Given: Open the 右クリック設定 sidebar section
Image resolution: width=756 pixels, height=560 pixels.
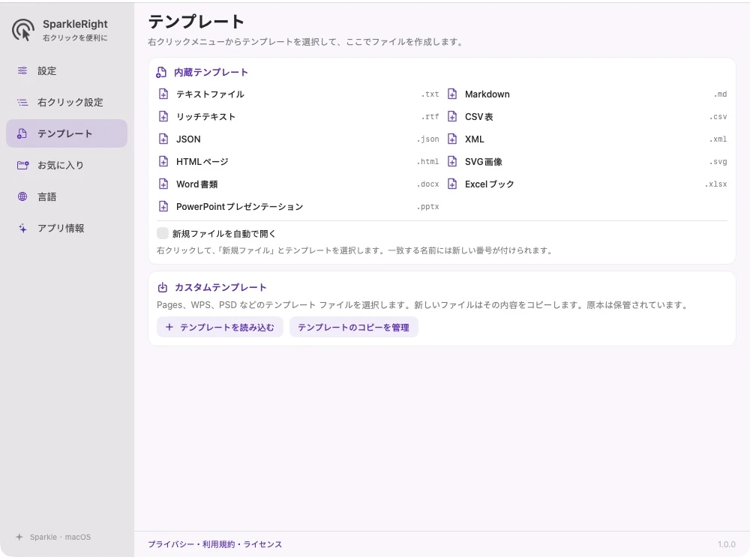Looking at the screenshot, I should [x=67, y=102].
